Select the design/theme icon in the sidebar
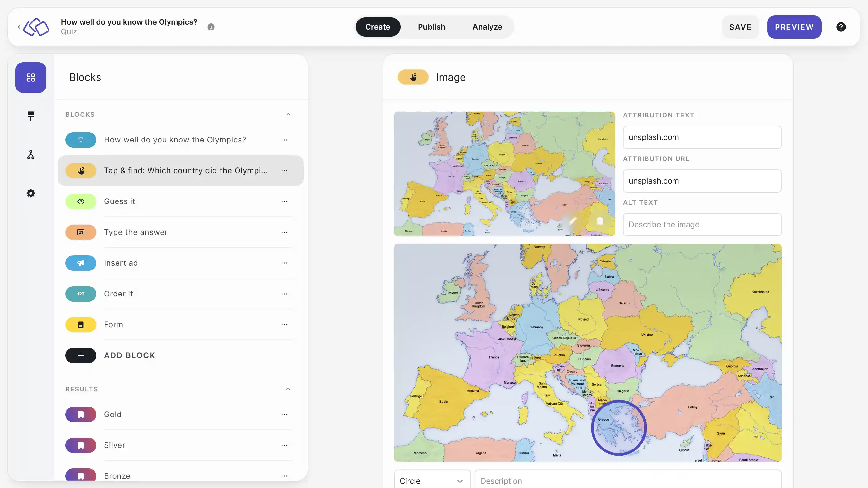Image resolution: width=868 pixels, height=488 pixels. 31,116
